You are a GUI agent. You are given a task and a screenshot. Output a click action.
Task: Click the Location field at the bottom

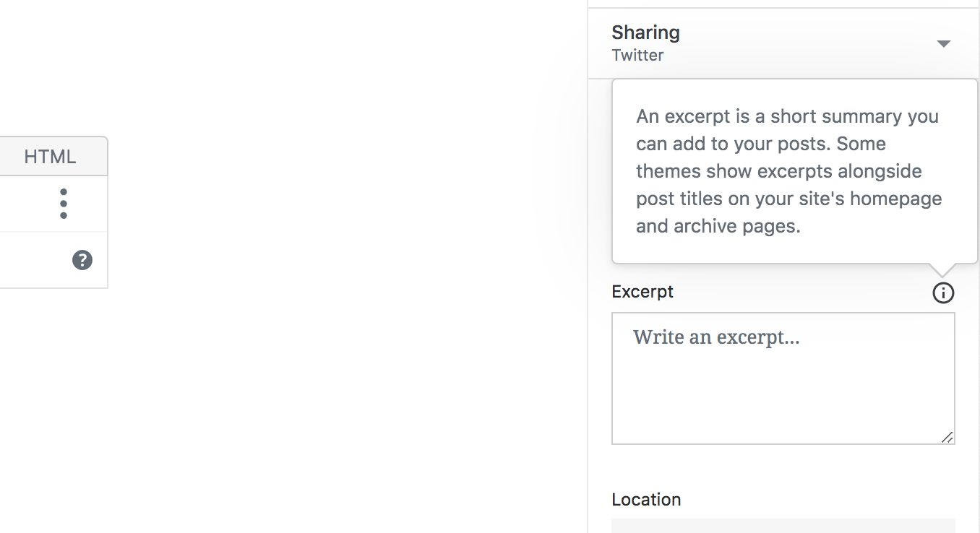click(783, 526)
